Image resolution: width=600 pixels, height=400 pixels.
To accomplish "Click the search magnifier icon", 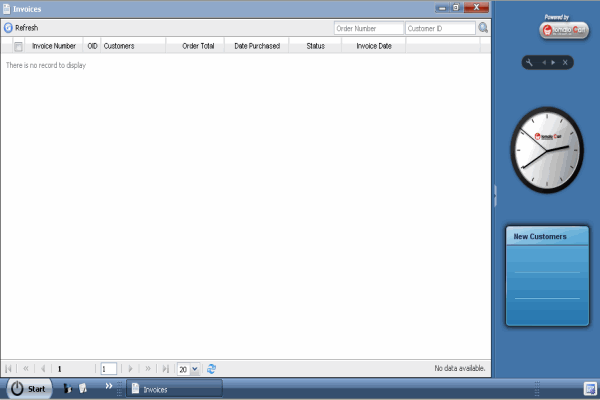I will tap(484, 28).
